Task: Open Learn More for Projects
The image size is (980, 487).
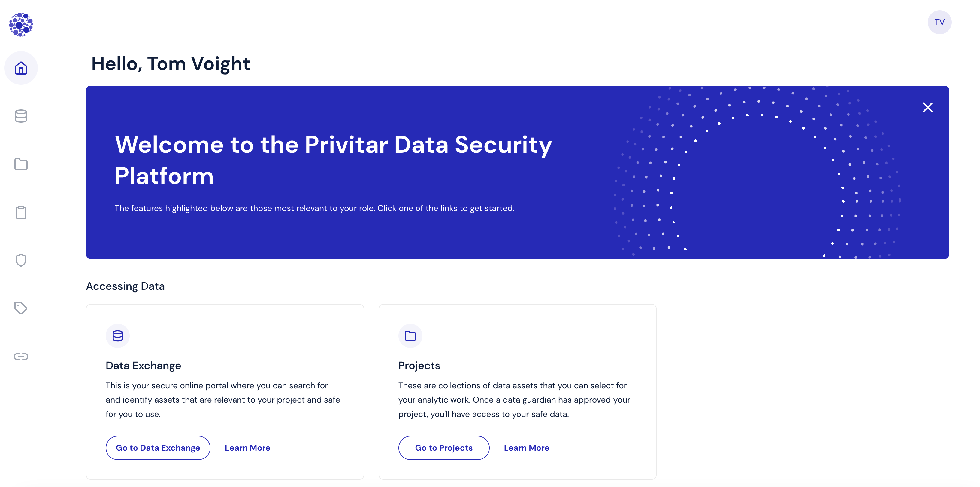Action: [527, 448]
